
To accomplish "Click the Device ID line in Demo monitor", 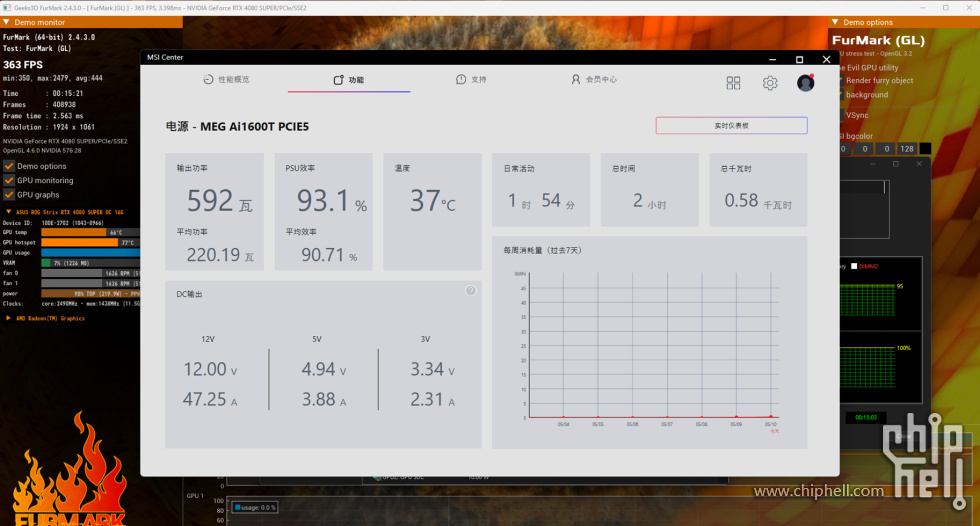I will point(53,222).
